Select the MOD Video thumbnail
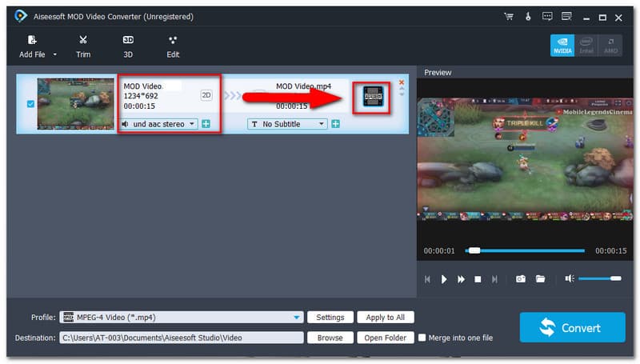Screen dimensions: 640x364 pyautogui.click(x=76, y=104)
